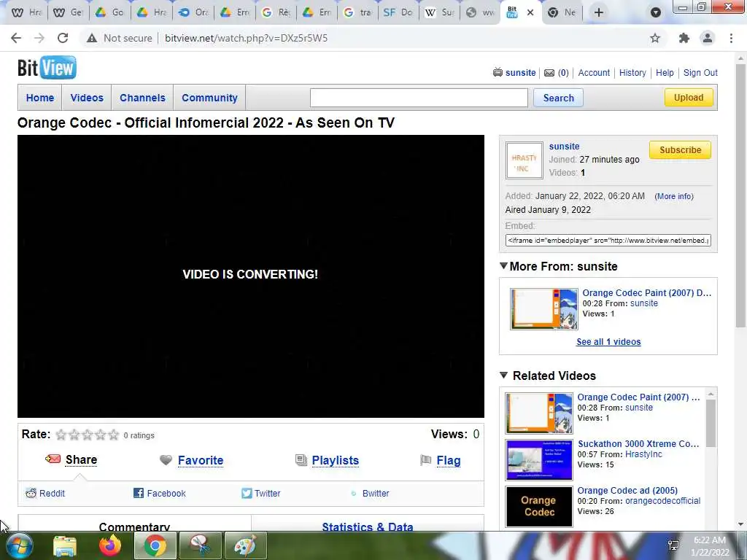Bookmark this page with star icon
The width and height of the screenshot is (747, 560).
coord(655,38)
